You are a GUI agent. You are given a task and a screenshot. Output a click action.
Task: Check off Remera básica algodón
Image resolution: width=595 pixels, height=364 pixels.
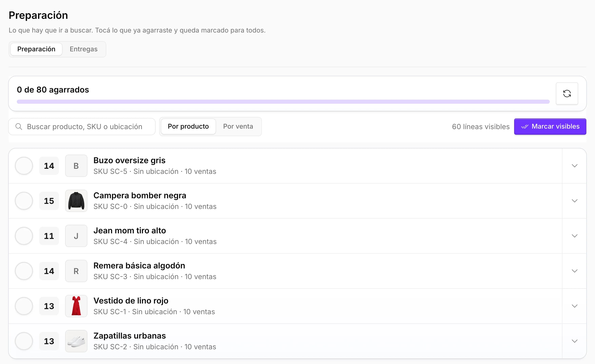(24, 271)
